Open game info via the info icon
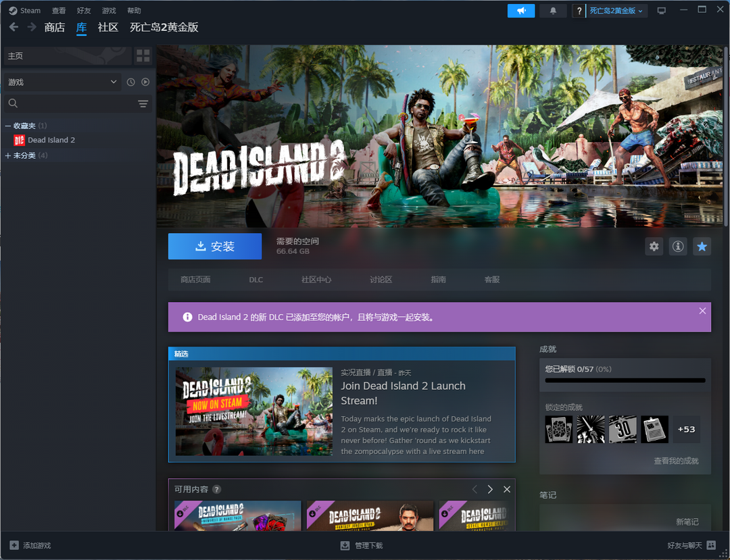 coord(678,247)
